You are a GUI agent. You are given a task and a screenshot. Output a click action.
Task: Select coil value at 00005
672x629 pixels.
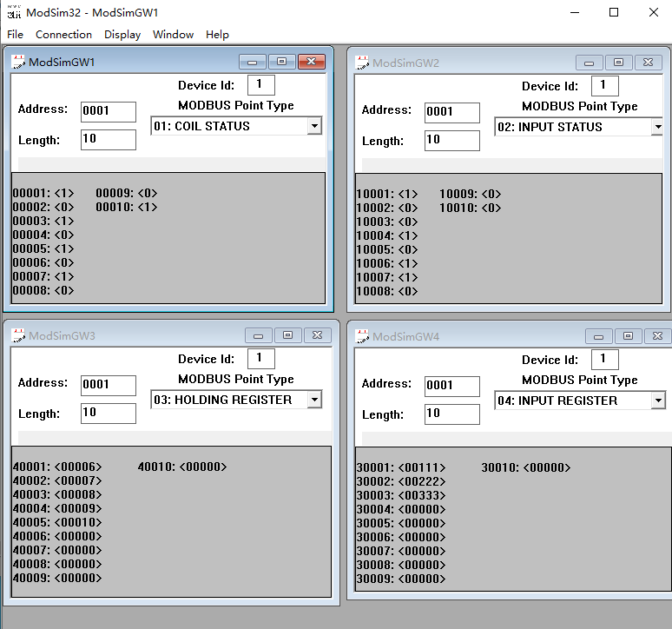[x=64, y=248]
